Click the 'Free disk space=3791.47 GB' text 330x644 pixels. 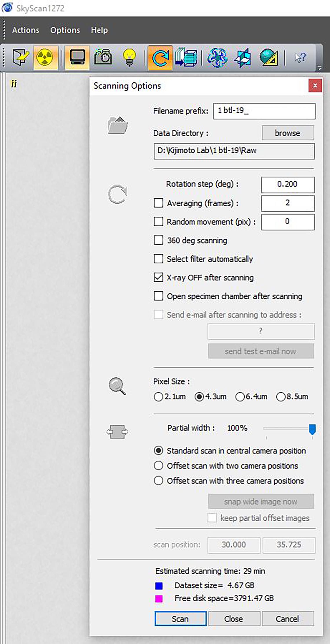(224, 598)
